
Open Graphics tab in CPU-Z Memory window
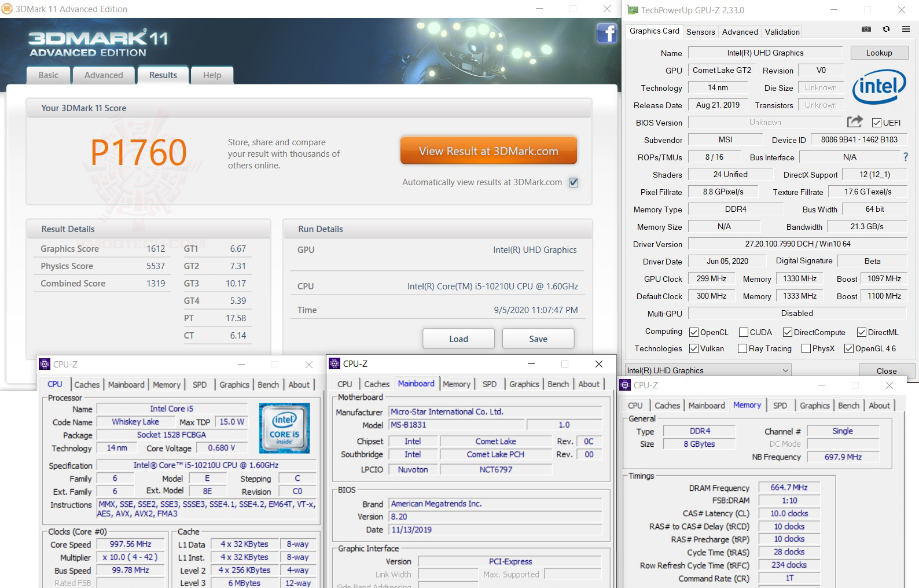pos(814,406)
